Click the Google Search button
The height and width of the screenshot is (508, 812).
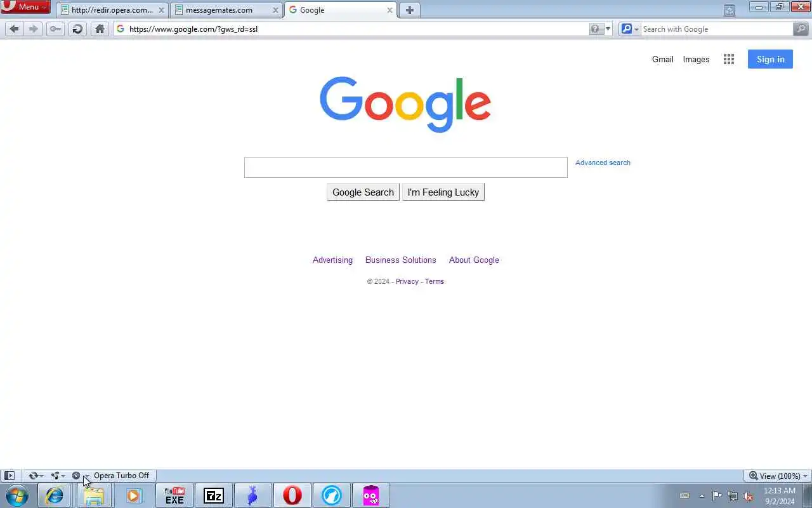(x=363, y=192)
